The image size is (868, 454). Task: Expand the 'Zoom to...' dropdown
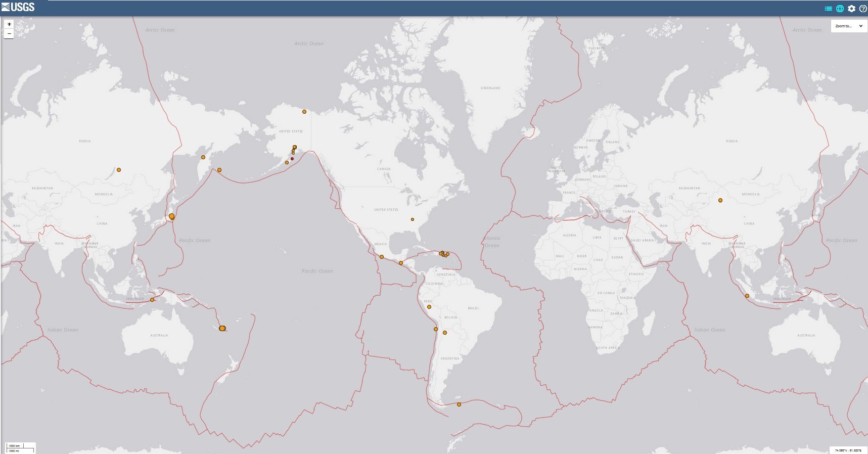click(x=848, y=26)
